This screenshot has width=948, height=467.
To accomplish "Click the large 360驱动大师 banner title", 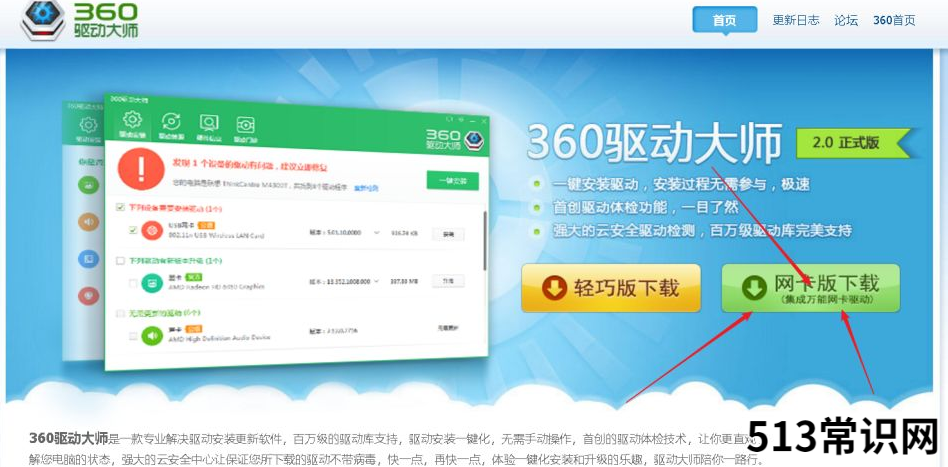I will [655, 143].
